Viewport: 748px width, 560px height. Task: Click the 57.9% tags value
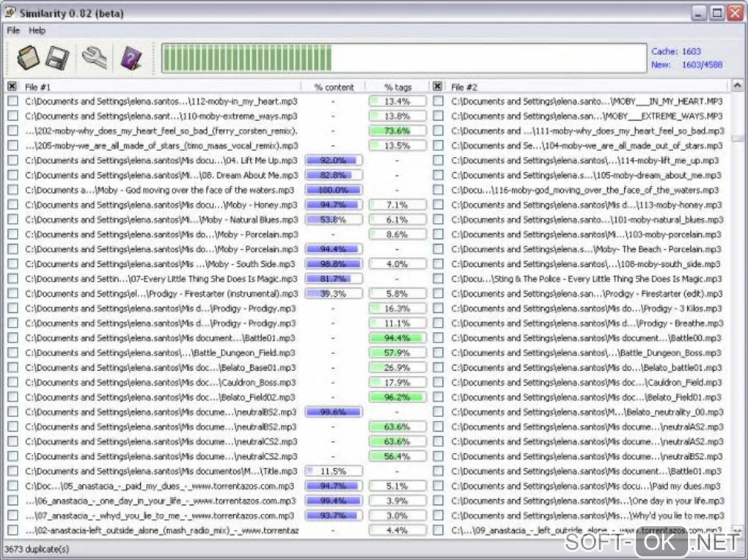[x=397, y=353]
